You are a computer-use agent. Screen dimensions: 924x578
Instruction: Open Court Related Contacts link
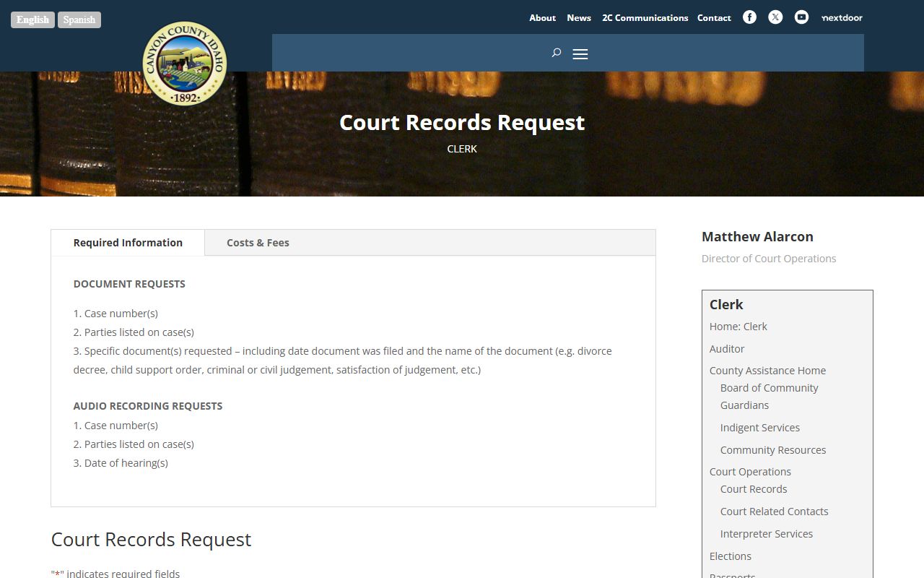pos(774,512)
